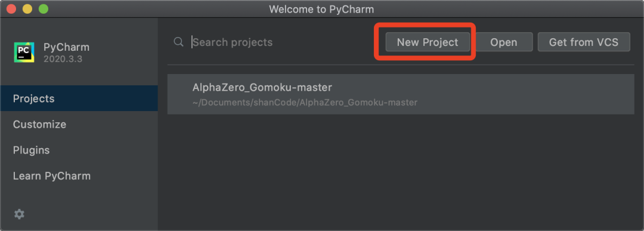This screenshot has width=644, height=231.
Task: Switch to the Projects tab
Action: click(79, 98)
